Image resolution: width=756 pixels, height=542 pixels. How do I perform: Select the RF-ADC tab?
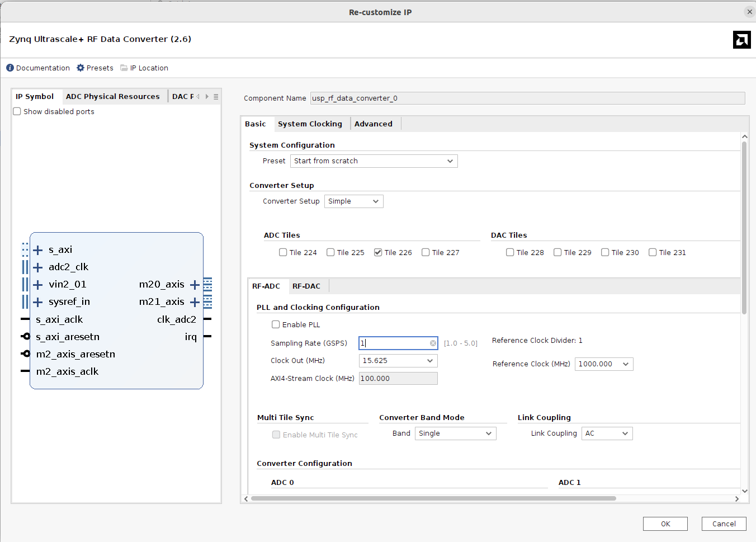tap(266, 286)
